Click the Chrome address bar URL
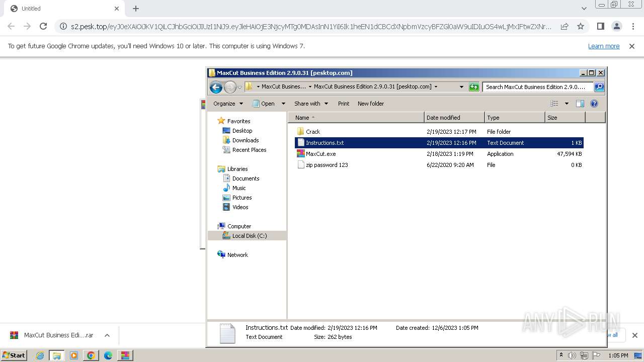 pos(311,27)
